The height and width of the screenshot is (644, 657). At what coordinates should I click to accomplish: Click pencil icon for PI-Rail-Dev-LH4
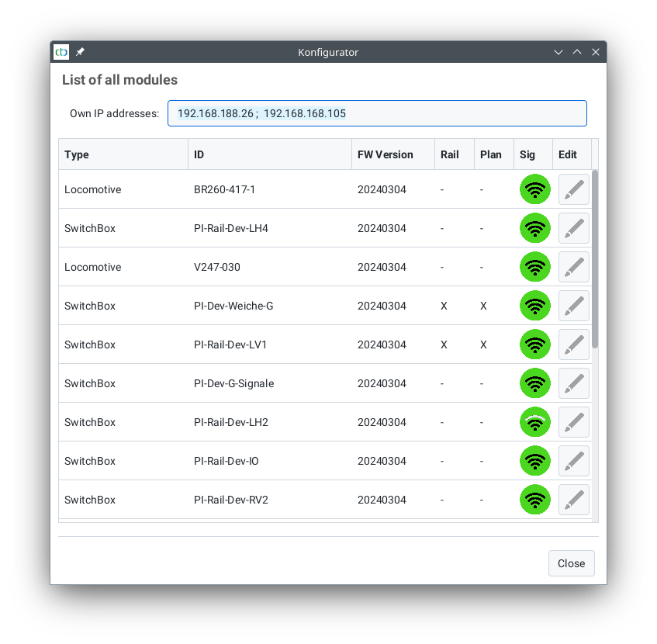pos(573,228)
